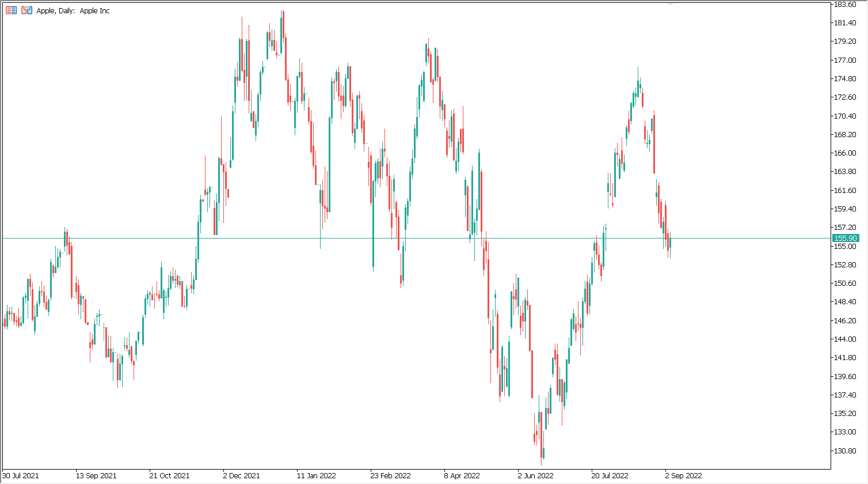Click the 'Apple, Daily: Apple Inc' chart title
This screenshot has height=484, width=868.
tap(73, 11)
